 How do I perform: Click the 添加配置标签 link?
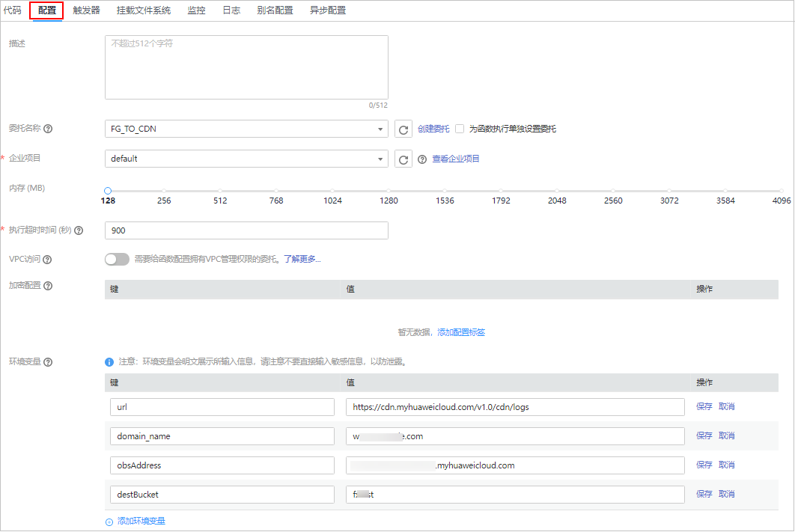point(461,332)
